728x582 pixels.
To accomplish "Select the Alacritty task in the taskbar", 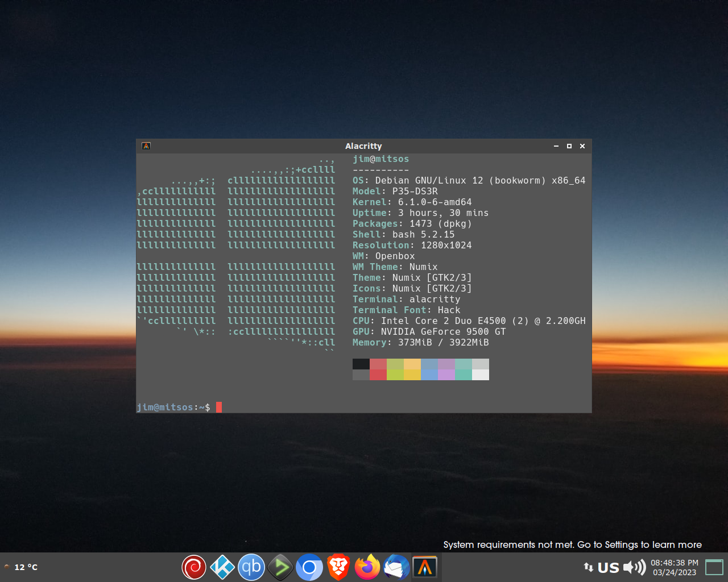I will click(x=425, y=567).
